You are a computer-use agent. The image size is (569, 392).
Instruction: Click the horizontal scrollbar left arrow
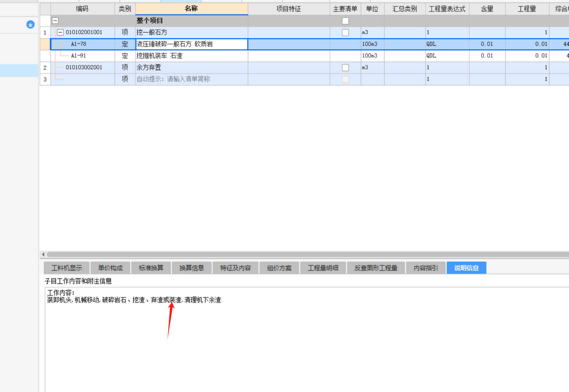(43, 254)
